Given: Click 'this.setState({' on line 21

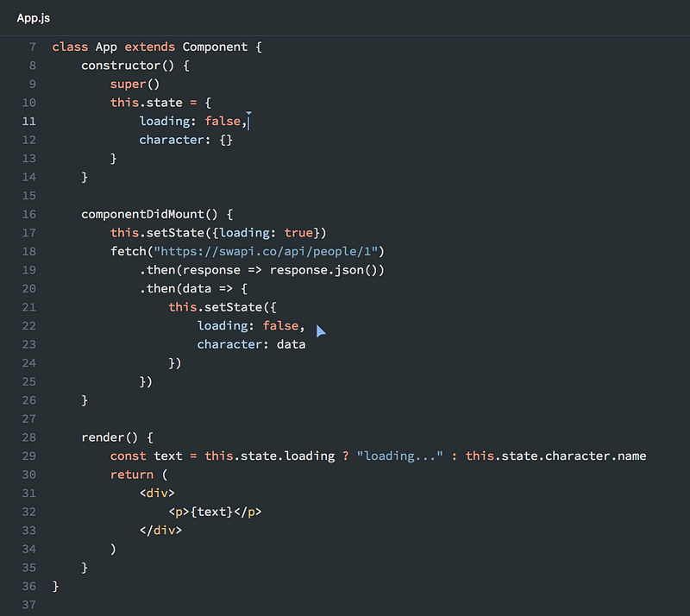Looking at the screenshot, I should (223, 307).
